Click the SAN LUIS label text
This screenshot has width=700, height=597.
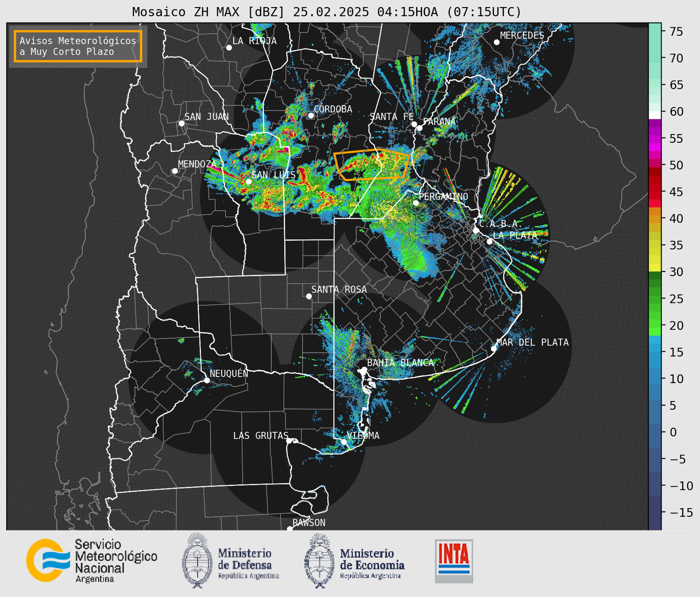pos(274,175)
